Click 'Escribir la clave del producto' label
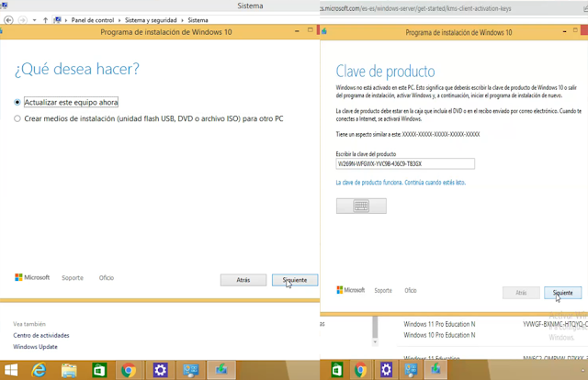Screen dimensions: 588x380 coord(366,154)
